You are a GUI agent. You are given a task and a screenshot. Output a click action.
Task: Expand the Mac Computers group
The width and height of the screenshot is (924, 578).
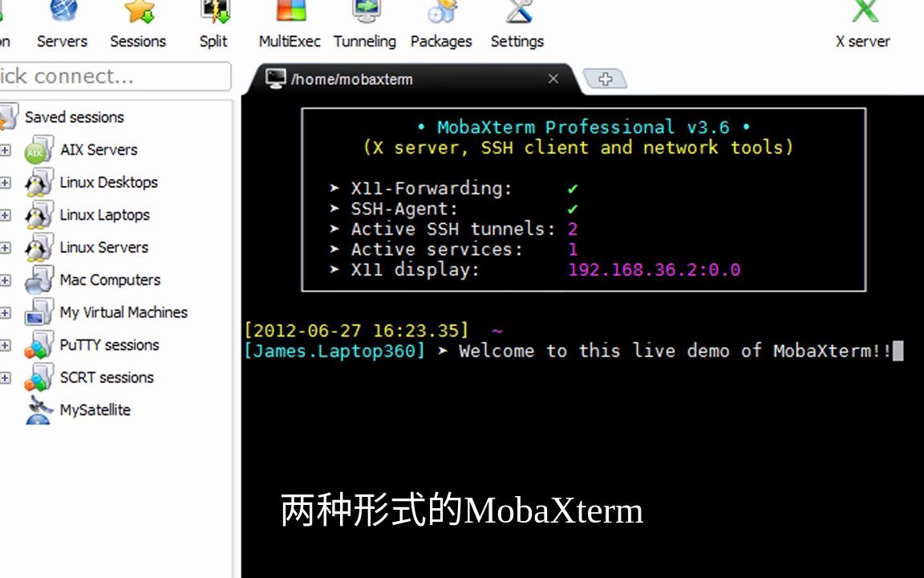coord(6,279)
